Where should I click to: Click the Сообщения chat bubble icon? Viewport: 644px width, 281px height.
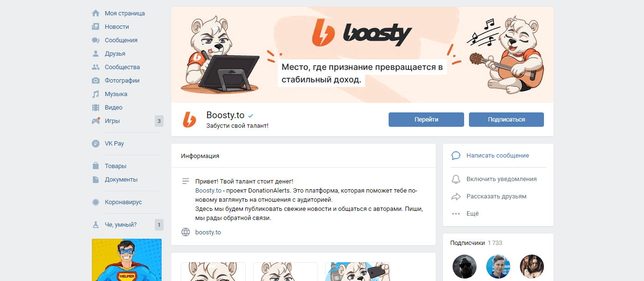coord(96,40)
